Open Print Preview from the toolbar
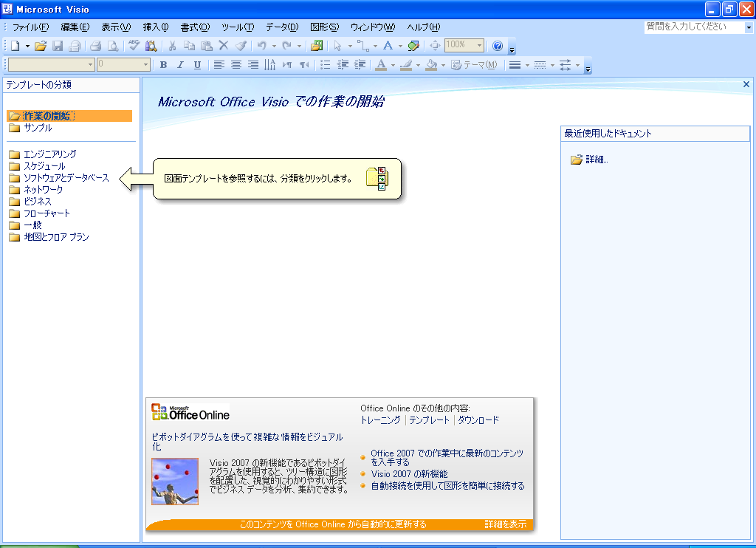Image resolution: width=756 pixels, height=548 pixels. (113, 46)
